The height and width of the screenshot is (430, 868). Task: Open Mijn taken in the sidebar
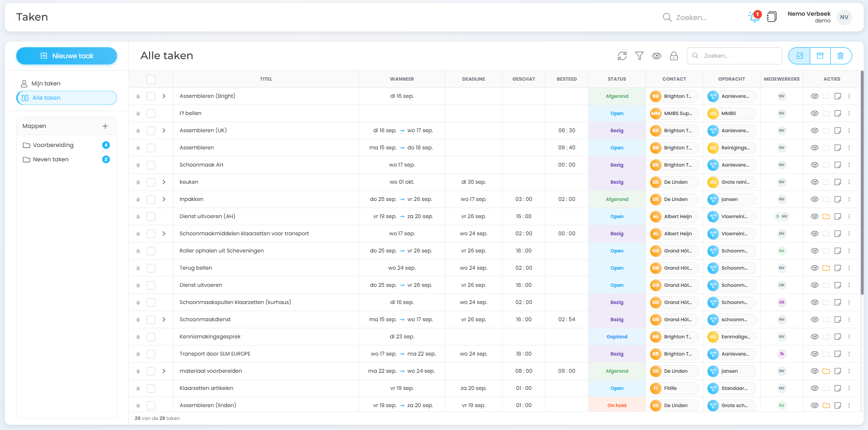46,84
